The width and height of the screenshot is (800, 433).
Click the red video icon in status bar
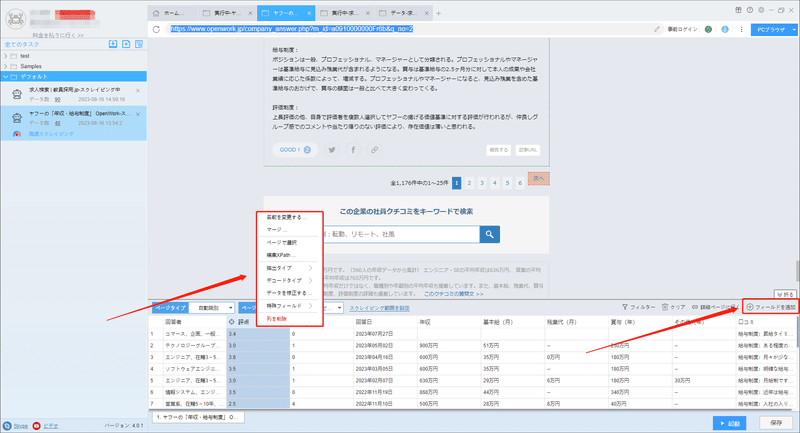pos(36,426)
